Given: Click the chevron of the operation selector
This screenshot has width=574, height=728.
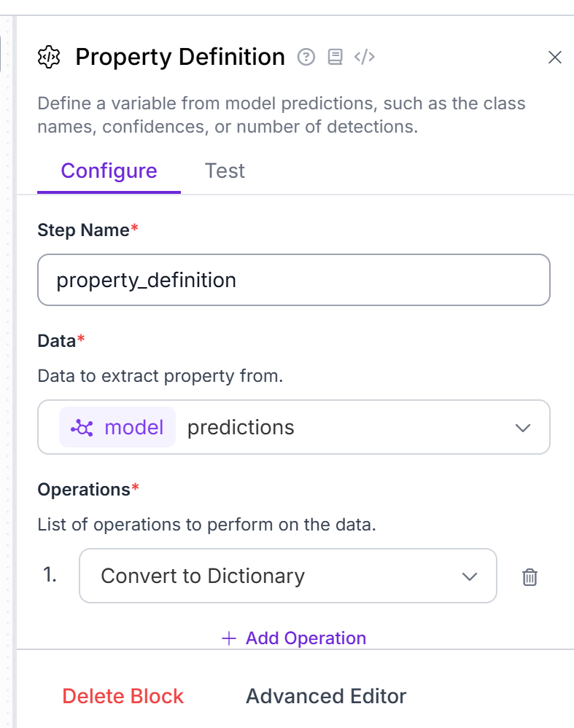Looking at the screenshot, I should pyautogui.click(x=470, y=576).
